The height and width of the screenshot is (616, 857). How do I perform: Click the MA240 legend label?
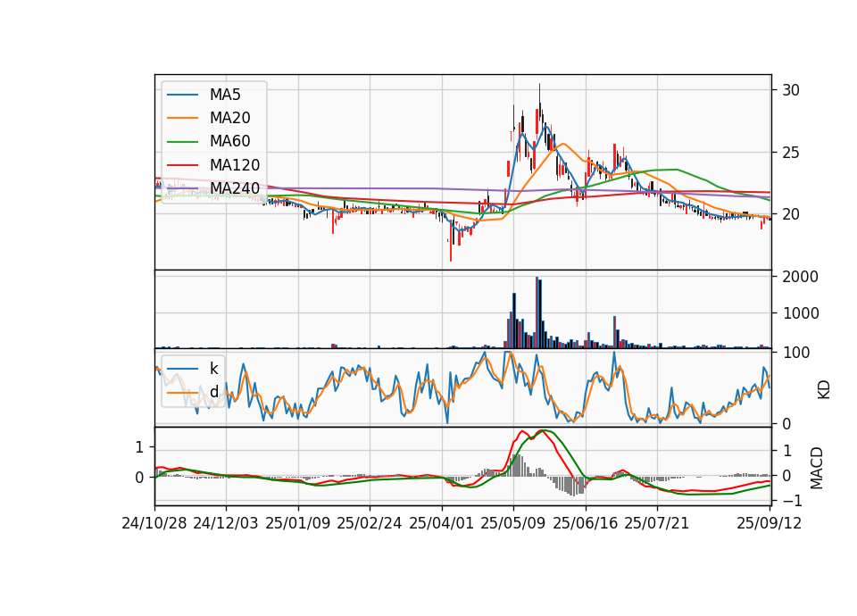coord(235,188)
